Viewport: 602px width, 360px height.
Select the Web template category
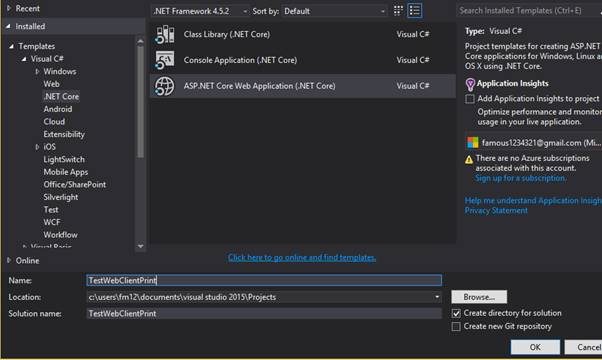coord(51,84)
